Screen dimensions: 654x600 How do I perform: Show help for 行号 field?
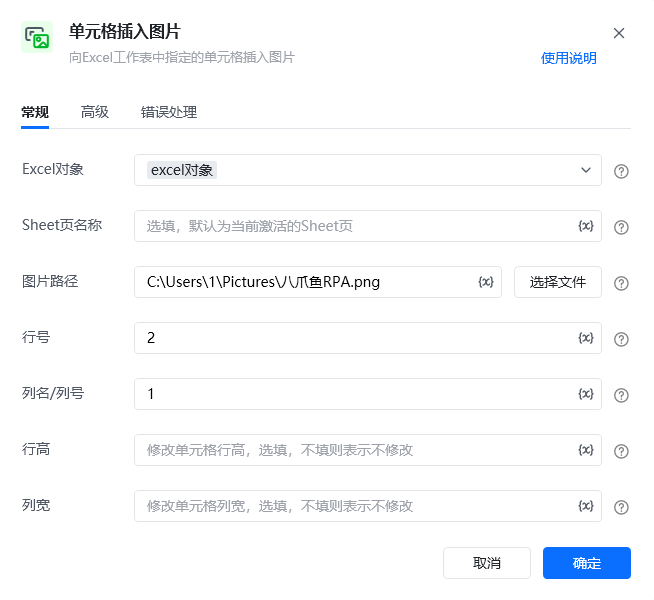click(x=621, y=339)
